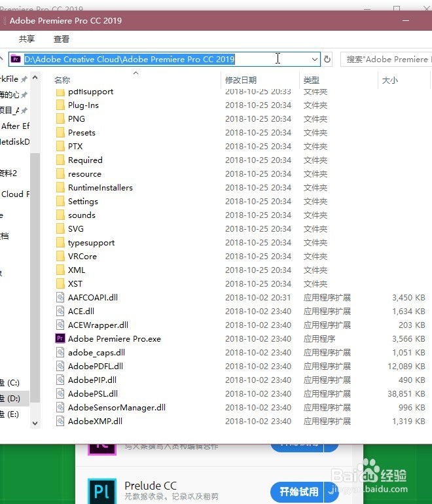Open the 共享 ribbon tab

click(x=27, y=39)
